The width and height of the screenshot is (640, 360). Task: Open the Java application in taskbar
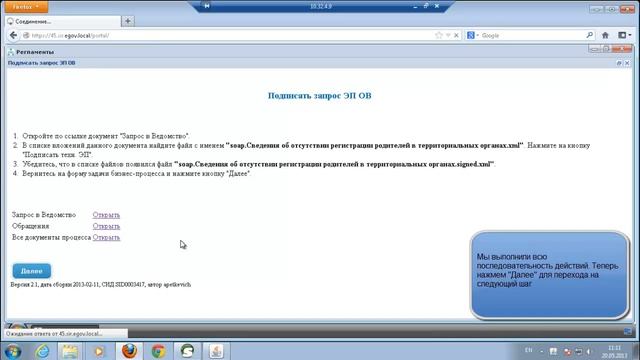[216, 351]
